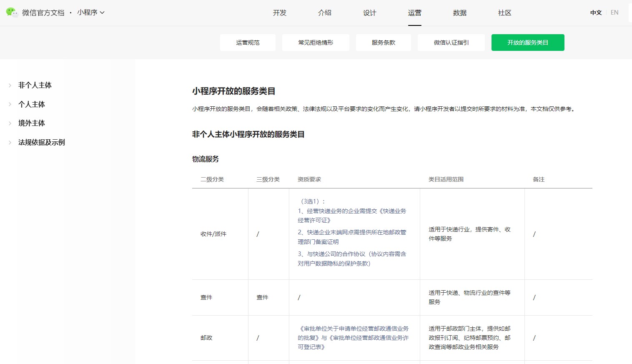Screen dimensions: 632x364
Task: Open 境外主体 sidebar item
Action: [x=32, y=123]
